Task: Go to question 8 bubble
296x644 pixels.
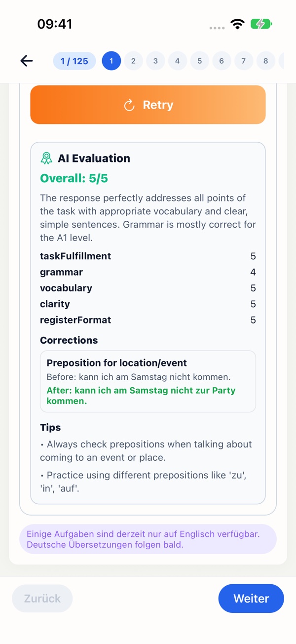Action: pyautogui.click(x=266, y=61)
